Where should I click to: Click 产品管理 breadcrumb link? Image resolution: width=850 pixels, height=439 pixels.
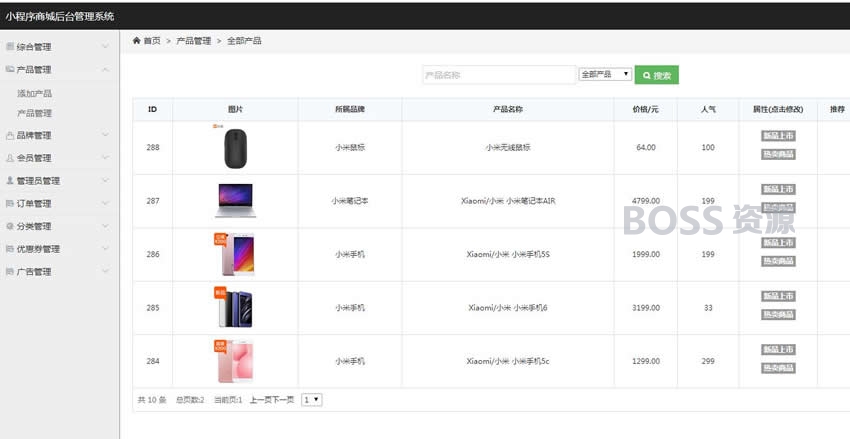tap(194, 41)
